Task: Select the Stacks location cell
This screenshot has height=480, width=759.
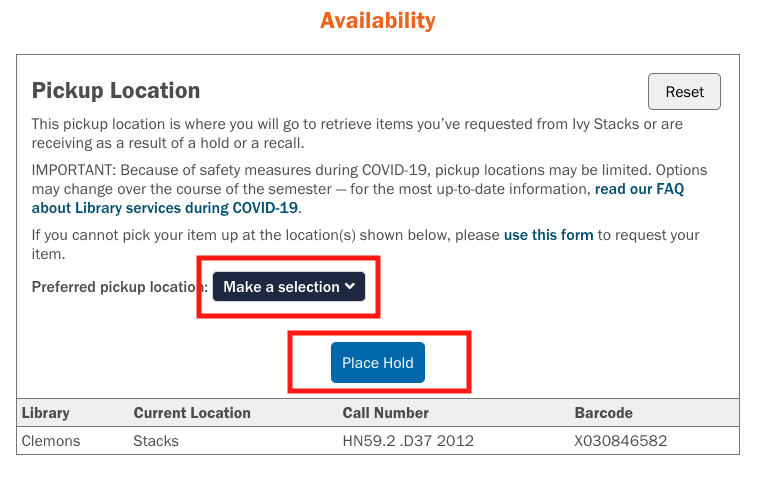Action: [156, 441]
